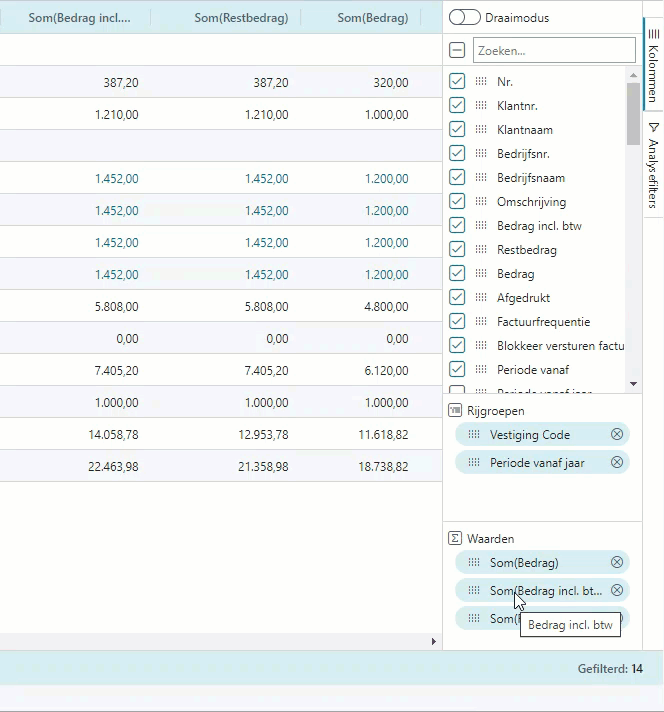This screenshot has height=712, width=664.
Task: Toggle the select-all columns checkbox
Action: click(x=457, y=50)
